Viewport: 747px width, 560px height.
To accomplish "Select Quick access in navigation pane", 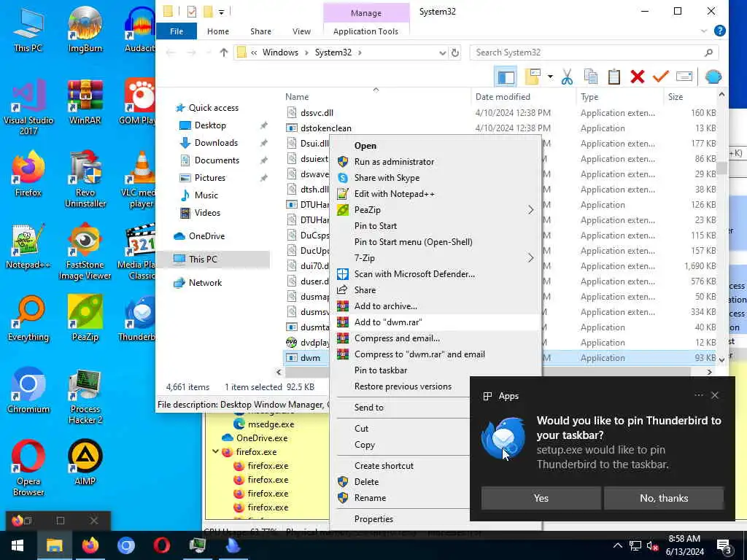I will click(x=214, y=108).
